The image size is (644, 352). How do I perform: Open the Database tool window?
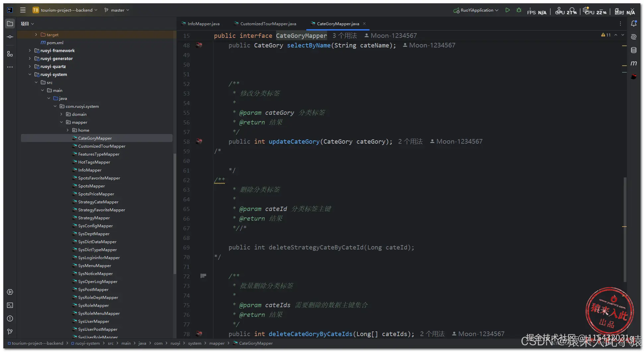(x=634, y=50)
